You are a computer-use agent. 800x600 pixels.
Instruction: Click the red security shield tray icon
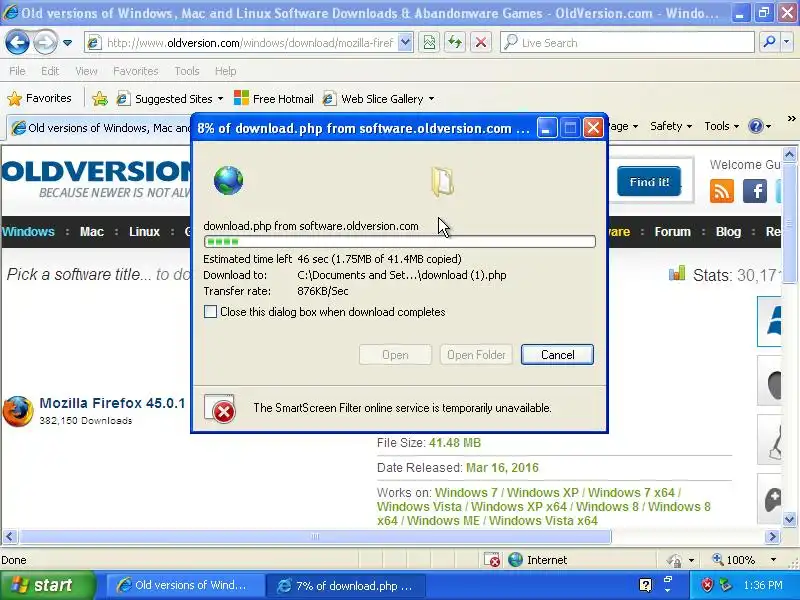pos(707,585)
